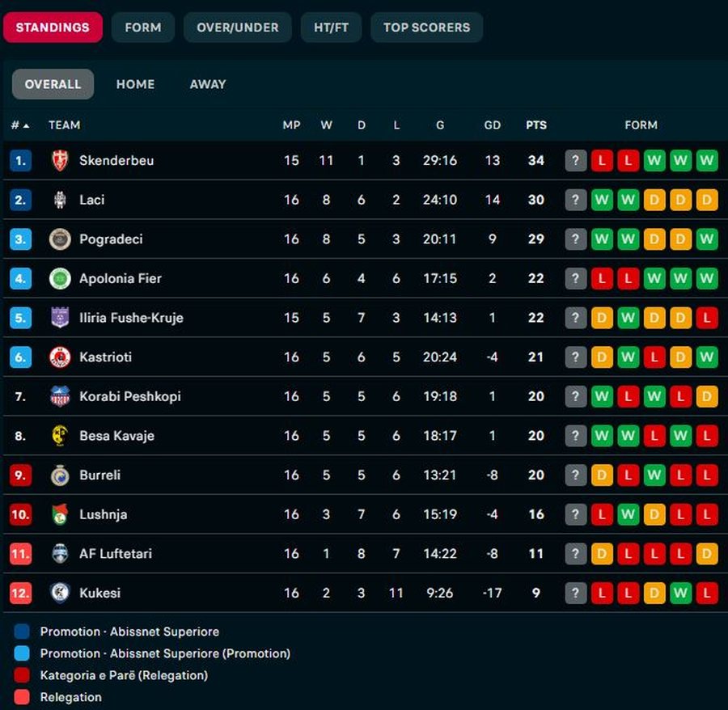This screenshot has width=728, height=710.
Task: Open the Lushnja team page link
Action: point(103,514)
